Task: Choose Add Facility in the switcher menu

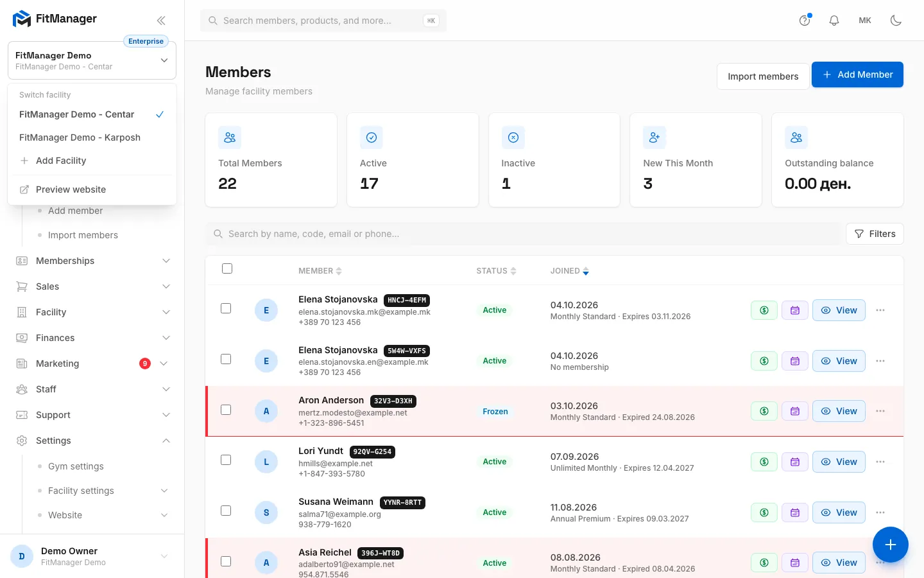Action: click(x=92, y=161)
